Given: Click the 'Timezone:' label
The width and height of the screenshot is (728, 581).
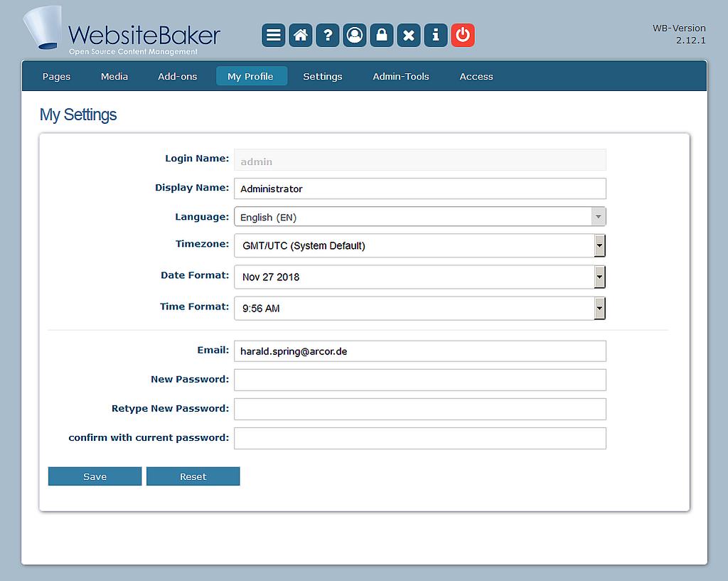Looking at the screenshot, I should pyautogui.click(x=202, y=244).
